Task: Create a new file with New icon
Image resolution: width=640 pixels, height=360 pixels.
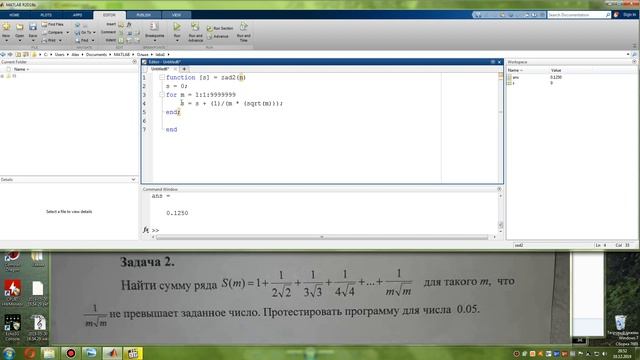Action: coord(6,27)
